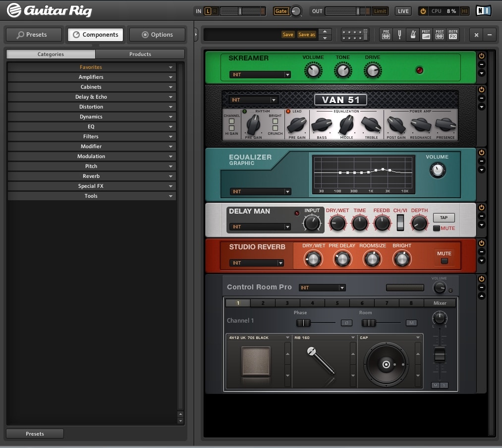This screenshot has height=448, width=502.
Task: Toggle the output Limit button
Action: (x=380, y=11)
